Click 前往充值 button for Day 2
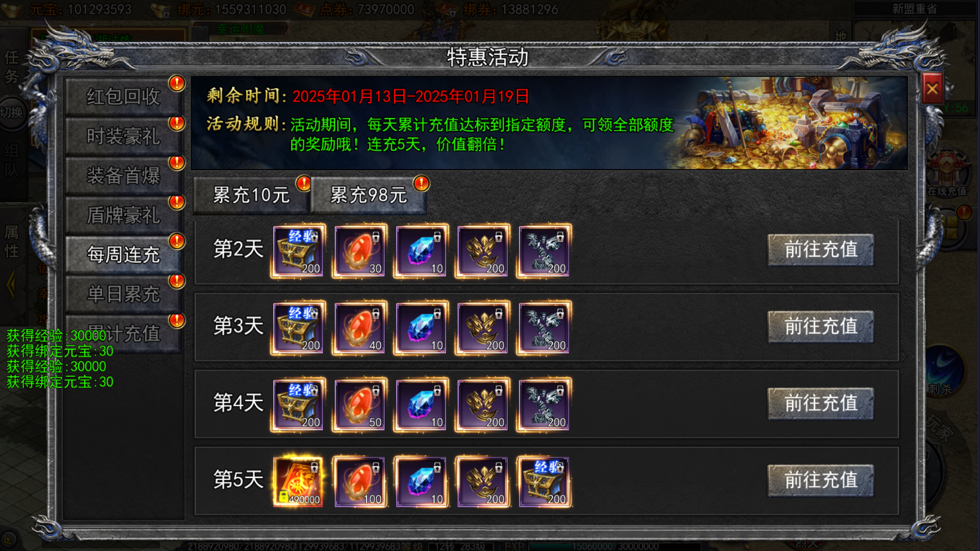Image resolution: width=980 pixels, height=551 pixels. [x=821, y=250]
